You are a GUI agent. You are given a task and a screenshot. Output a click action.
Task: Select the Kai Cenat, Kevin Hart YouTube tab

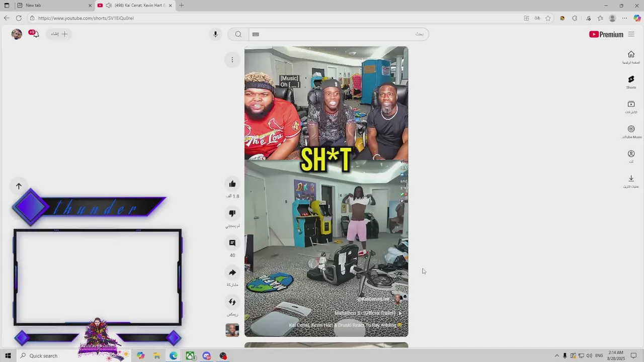point(134,5)
